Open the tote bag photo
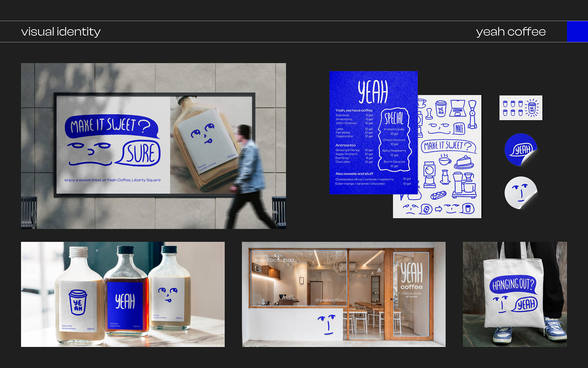This screenshot has width=588, height=368. pyautogui.click(x=514, y=294)
